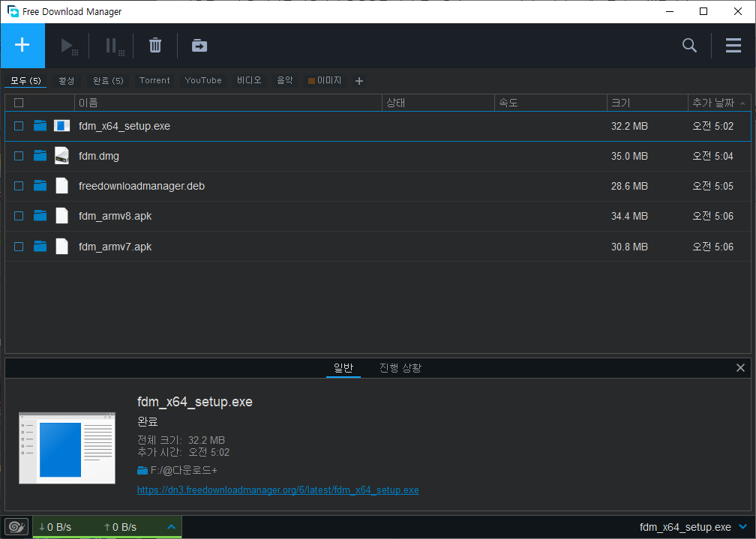Click the 오전 5:05 date cell
Viewport: 756px width, 539px height.
[x=712, y=186]
